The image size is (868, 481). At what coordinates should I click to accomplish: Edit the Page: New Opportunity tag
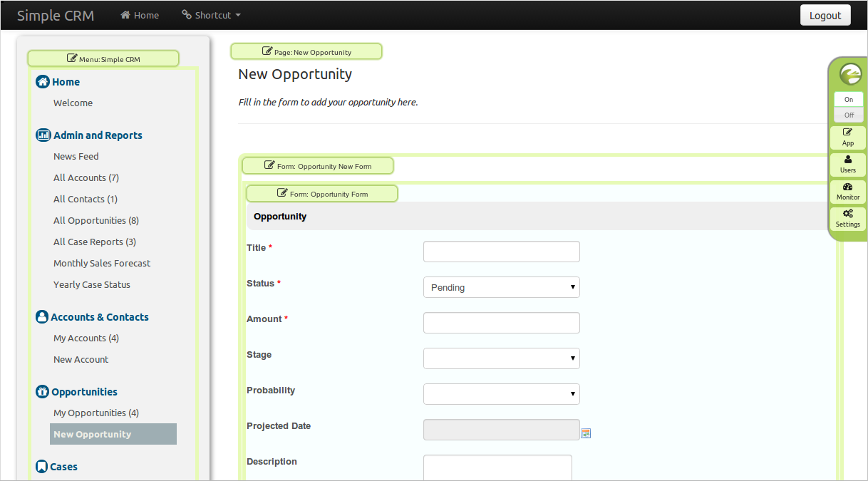[x=306, y=52]
